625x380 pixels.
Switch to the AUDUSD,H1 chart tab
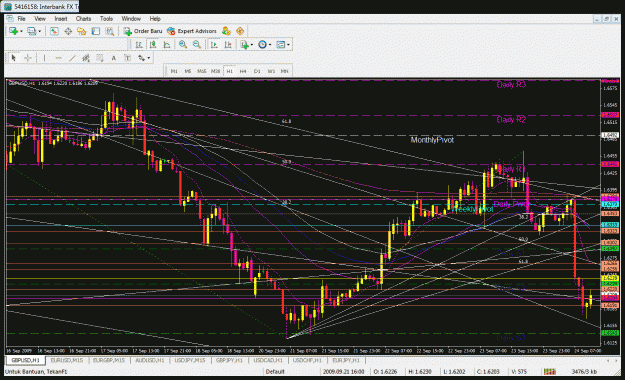point(150,360)
